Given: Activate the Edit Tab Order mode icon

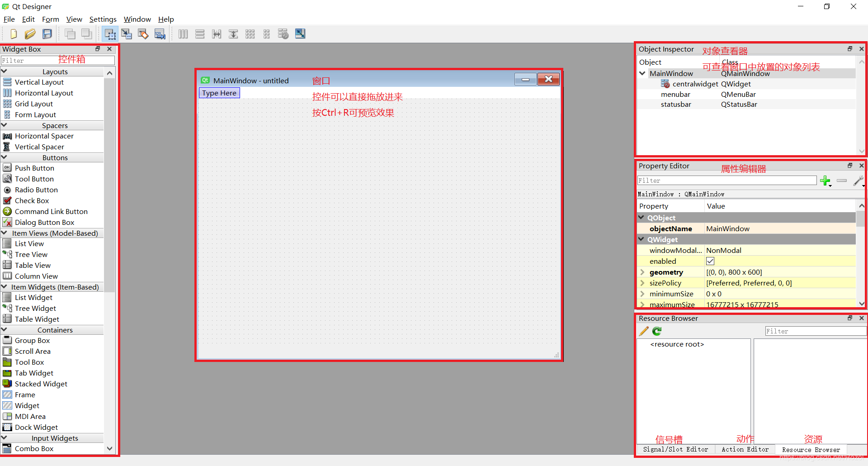Looking at the screenshot, I should 160,33.
